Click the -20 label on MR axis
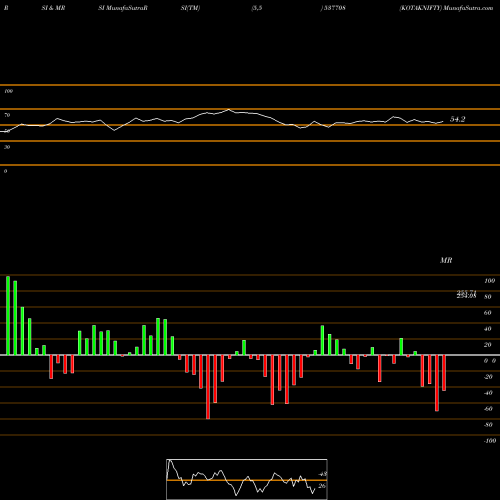This screenshot has width=500, height=500. pyautogui.click(x=488, y=377)
